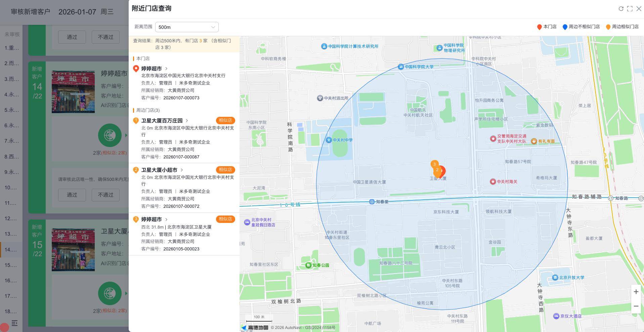Click the 知春里 subway station icon
Screen dimensions: 644x332
(x=372, y=202)
